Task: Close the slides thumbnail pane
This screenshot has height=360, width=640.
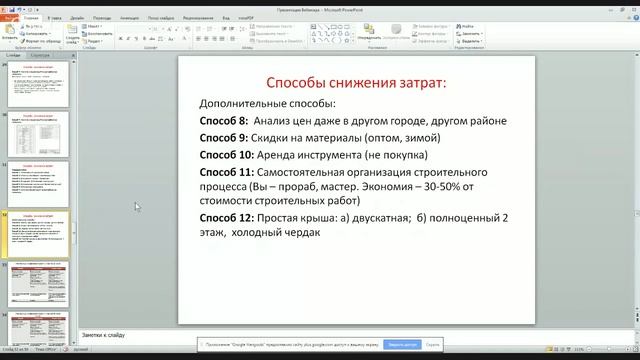Action: [73, 55]
